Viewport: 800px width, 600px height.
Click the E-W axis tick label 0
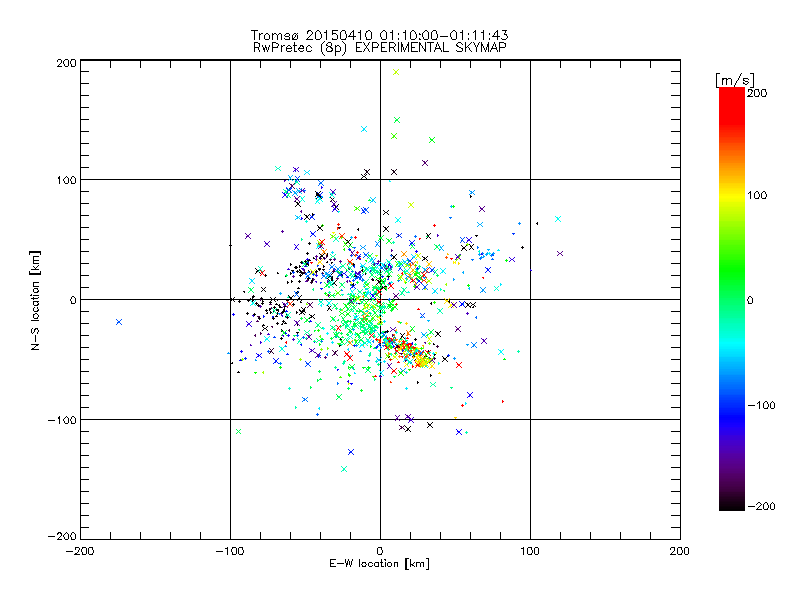(x=380, y=551)
